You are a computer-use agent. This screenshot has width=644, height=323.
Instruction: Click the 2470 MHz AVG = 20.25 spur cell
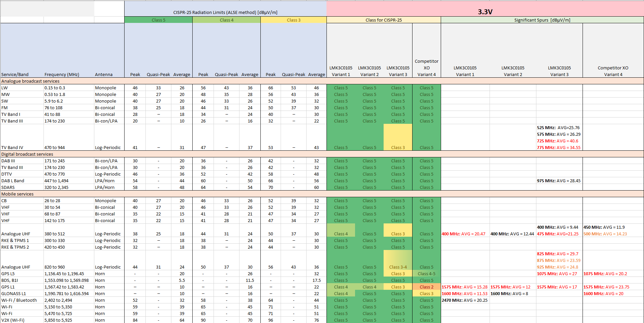point(465,300)
